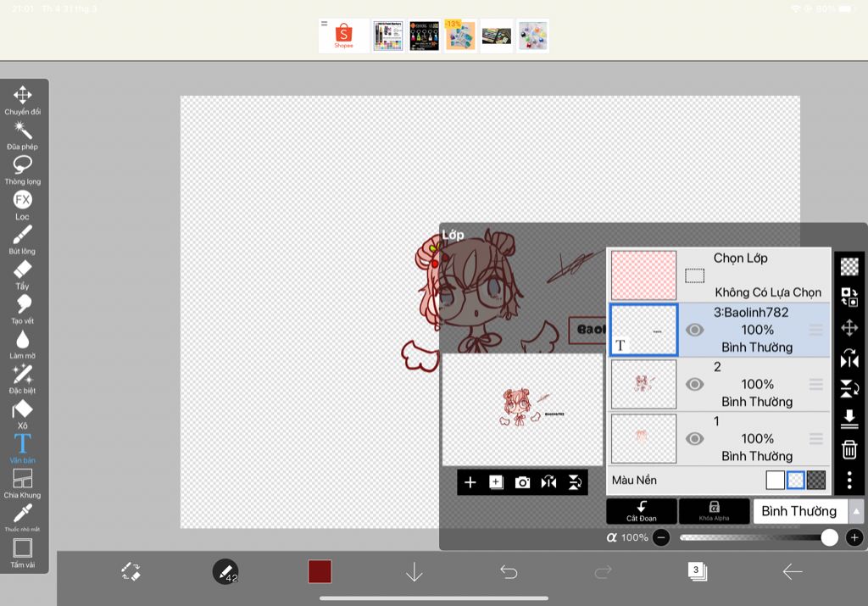The image size is (868, 606).
Task: Select the Tạo vết smudge tool
Action: pos(22,310)
